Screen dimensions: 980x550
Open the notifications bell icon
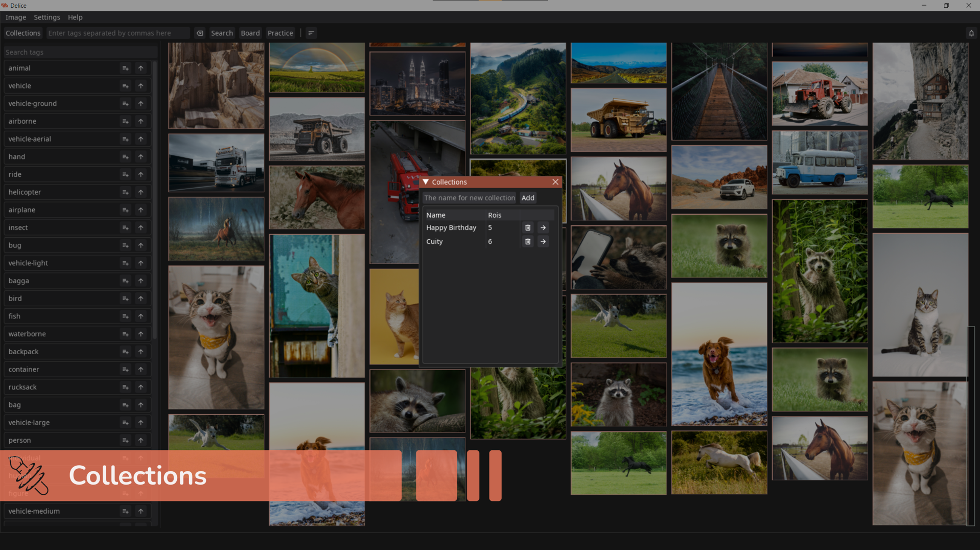point(971,33)
